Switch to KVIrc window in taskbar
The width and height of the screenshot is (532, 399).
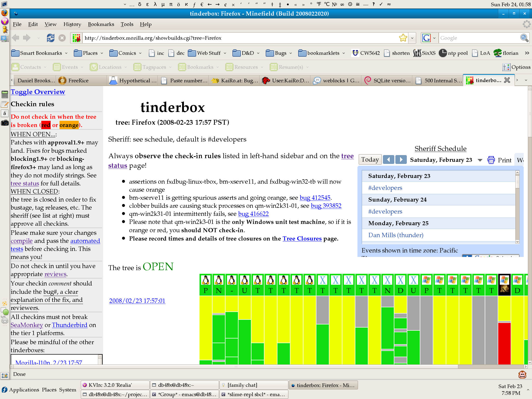(x=115, y=385)
